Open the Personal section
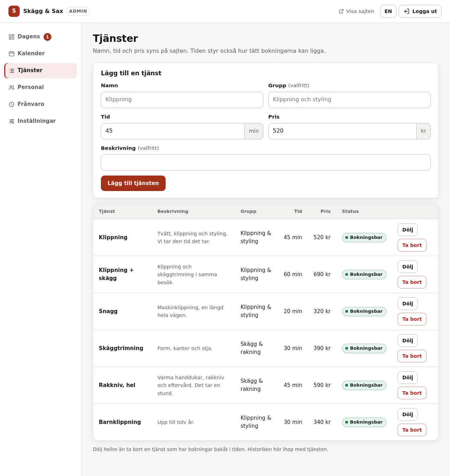Viewport: 450px width, 476px height. click(x=41, y=87)
